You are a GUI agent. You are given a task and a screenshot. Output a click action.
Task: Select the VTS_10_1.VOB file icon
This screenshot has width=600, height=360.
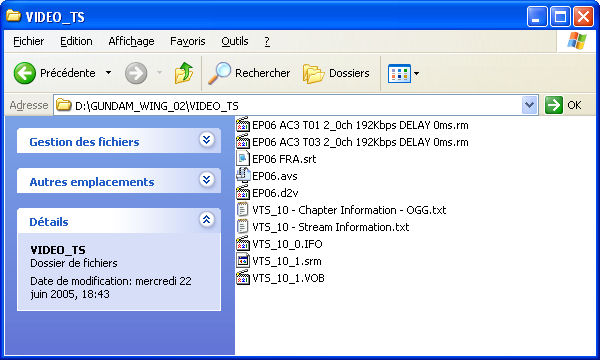(243, 277)
